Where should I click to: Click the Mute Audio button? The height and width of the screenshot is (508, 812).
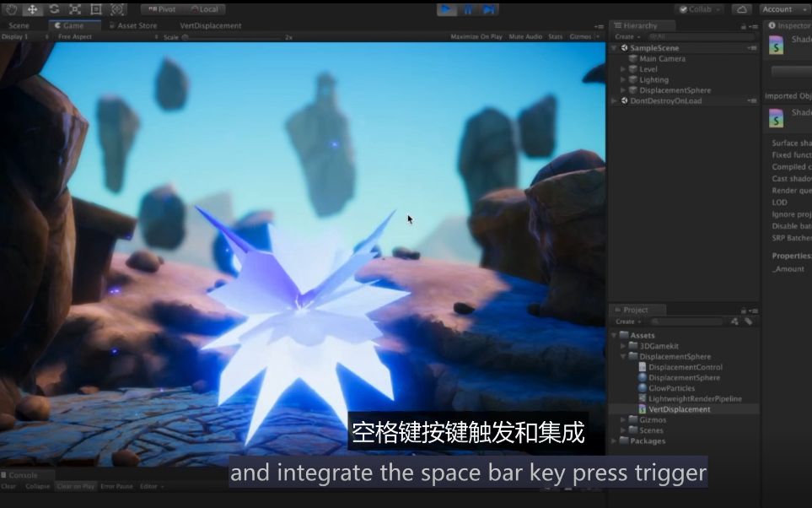[525, 36]
